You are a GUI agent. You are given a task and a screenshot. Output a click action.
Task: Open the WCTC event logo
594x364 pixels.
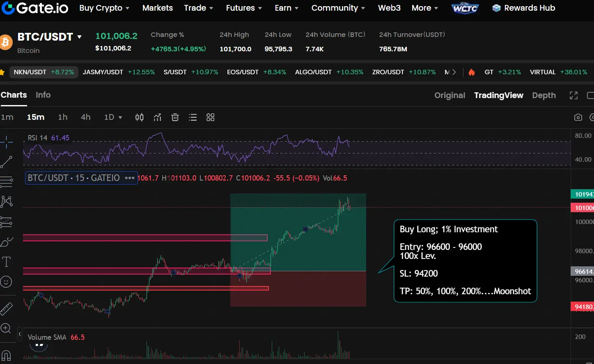(x=465, y=8)
